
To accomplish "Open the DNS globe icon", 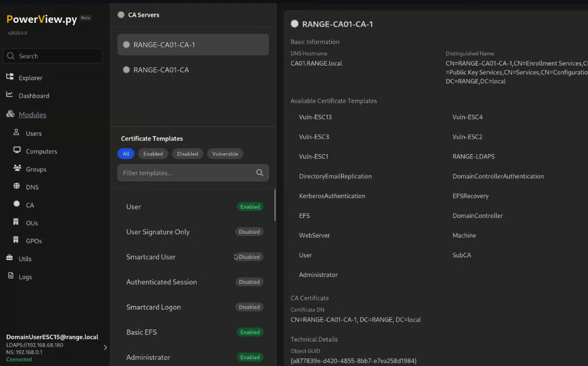I will pyautogui.click(x=17, y=187).
